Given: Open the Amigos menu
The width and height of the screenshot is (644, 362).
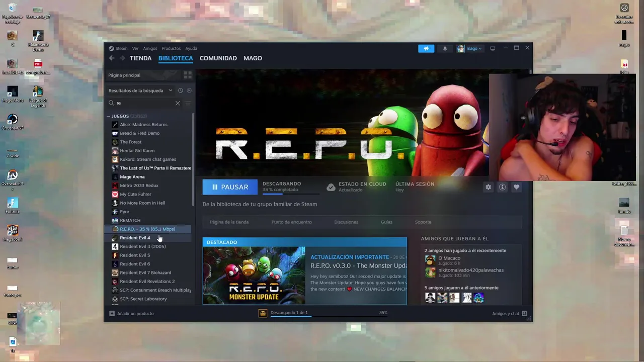Looking at the screenshot, I should [150, 48].
